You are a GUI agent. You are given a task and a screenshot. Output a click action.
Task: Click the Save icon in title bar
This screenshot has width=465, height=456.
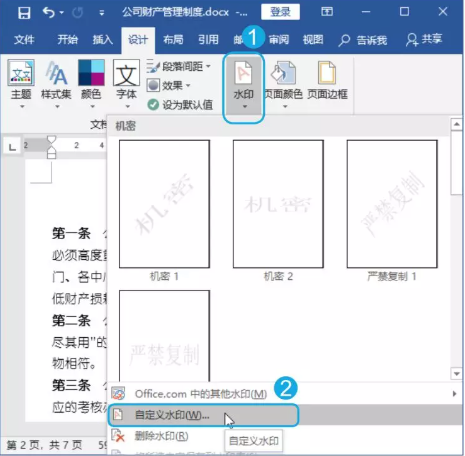point(24,13)
